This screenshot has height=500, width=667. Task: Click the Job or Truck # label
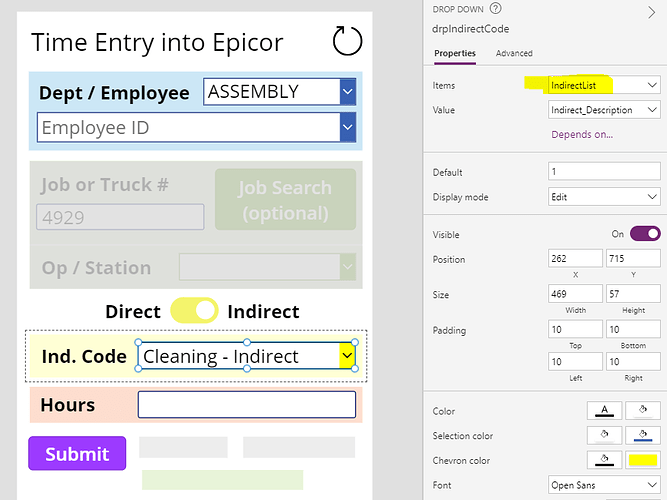click(x=105, y=185)
